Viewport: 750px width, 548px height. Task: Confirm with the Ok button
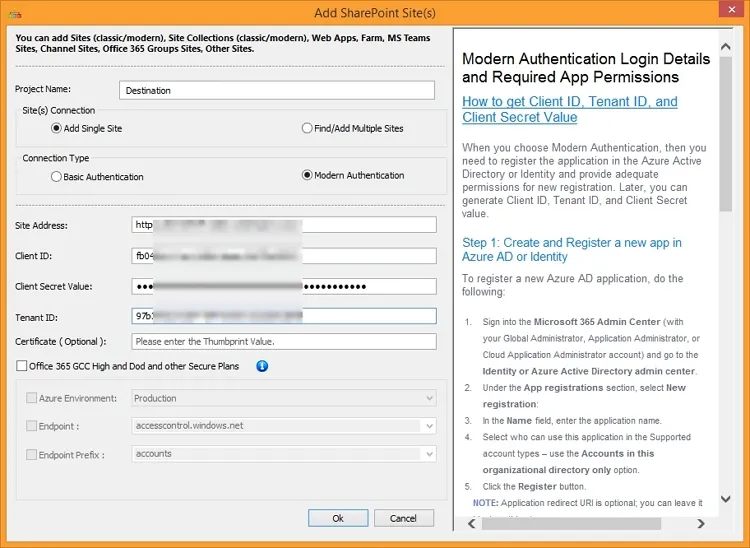338,518
